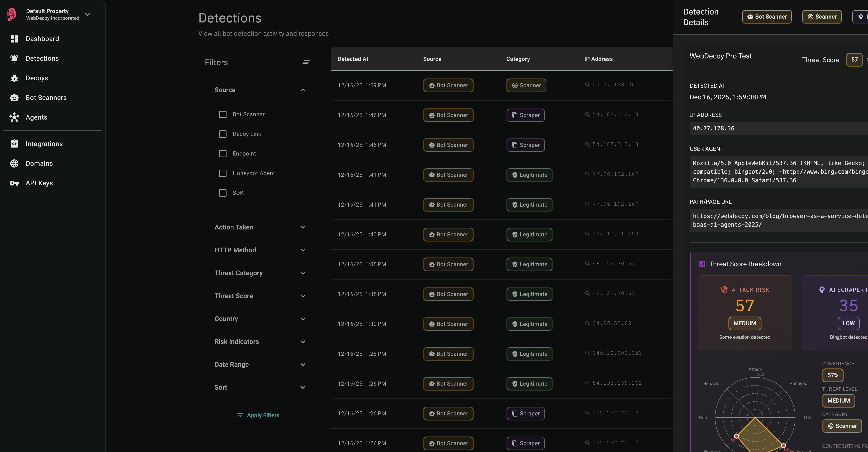The height and width of the screenshot is (452, 868).
Task: Click the API Keys key icon
Action: (x=14, y=183)
